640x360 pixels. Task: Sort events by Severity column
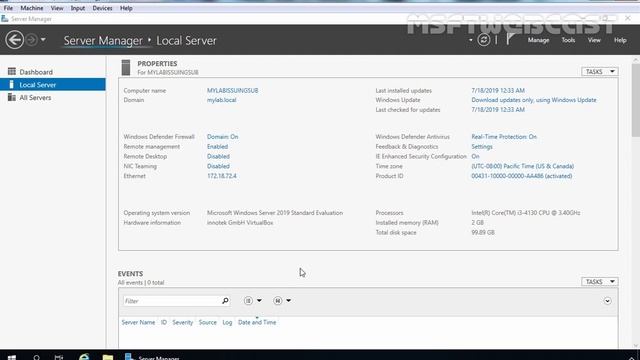[182, 322]
